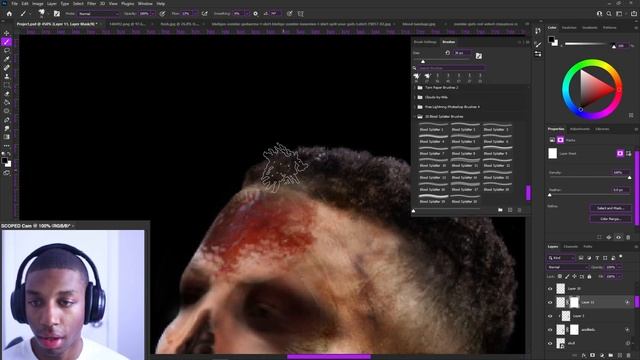640x360 pixels.
Task: Toggle the Brush Settings panel button in options bar
Action: click(57, 13)
